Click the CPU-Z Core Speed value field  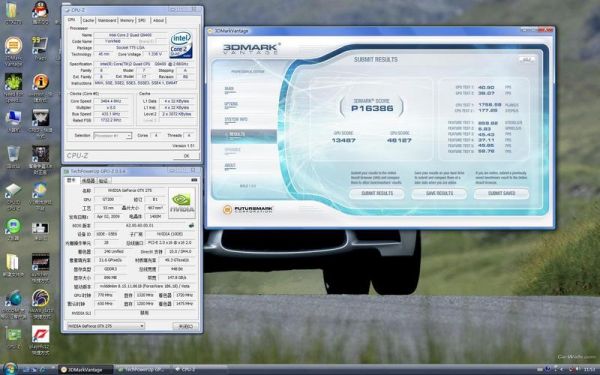[112, 101]
